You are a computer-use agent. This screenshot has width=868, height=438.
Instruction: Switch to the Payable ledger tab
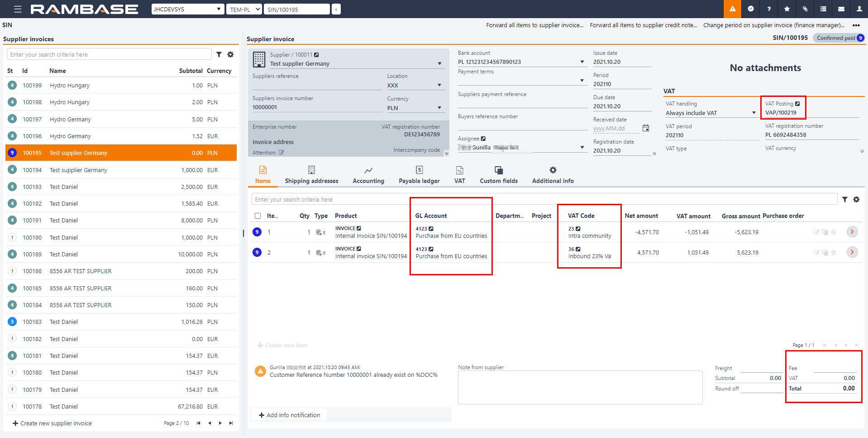click(419, 175)
